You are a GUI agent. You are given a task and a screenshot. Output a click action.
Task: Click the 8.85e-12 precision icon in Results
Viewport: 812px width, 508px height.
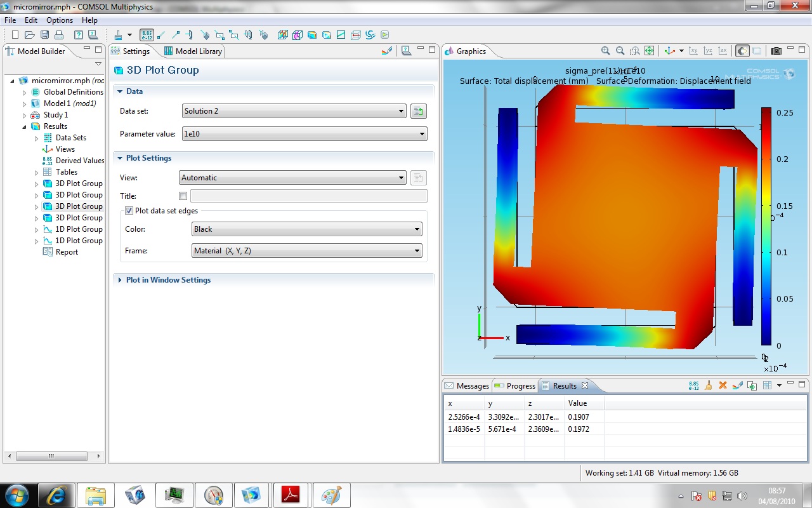(x=693, y=385)
